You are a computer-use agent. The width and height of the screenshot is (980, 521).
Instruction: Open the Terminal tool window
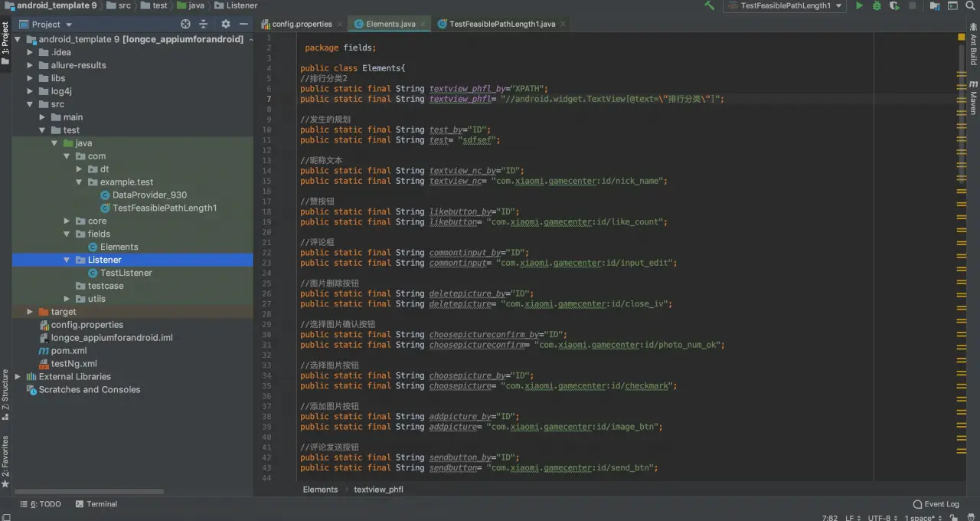tap(96, 504)
